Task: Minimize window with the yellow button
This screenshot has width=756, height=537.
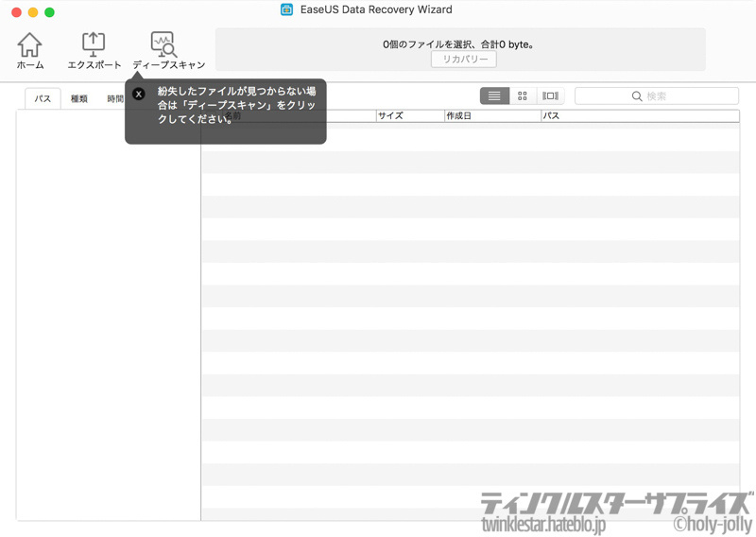Action: [x=33, y=12]
